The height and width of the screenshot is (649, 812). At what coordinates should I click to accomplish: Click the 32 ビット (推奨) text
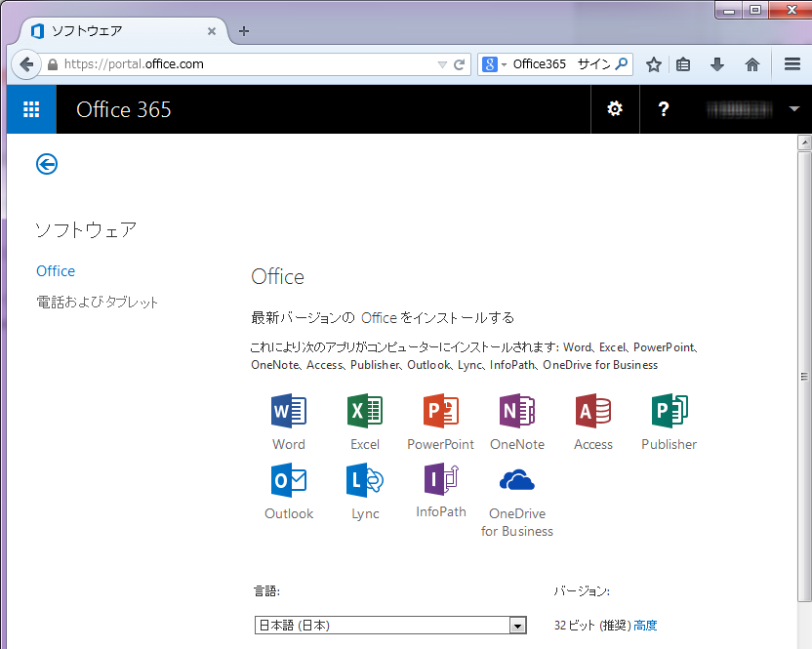pyautogui.click(x=592, y=626)
